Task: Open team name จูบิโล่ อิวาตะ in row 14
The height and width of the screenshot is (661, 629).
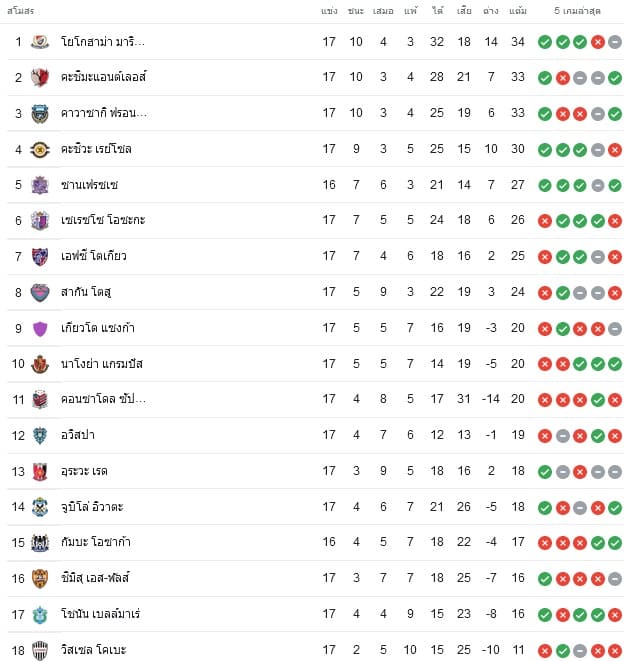Action: coord(92,506)
